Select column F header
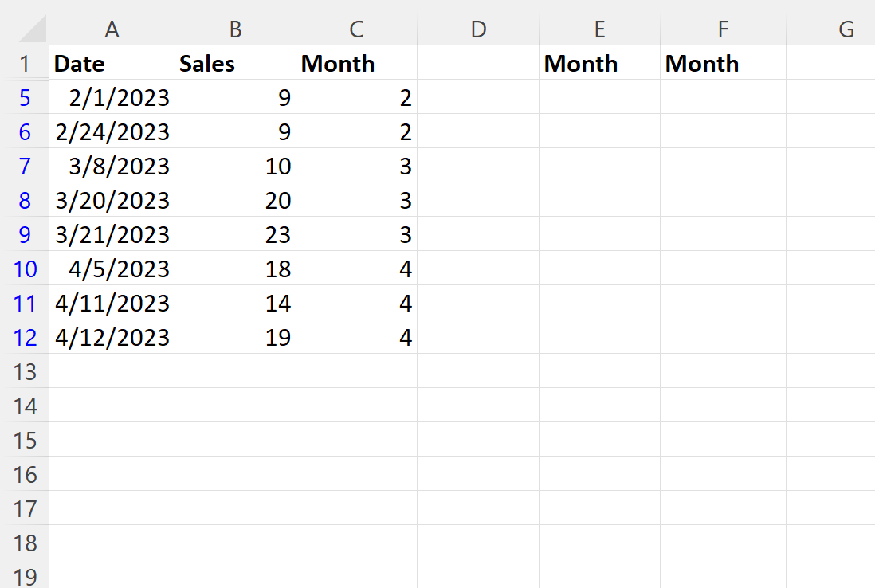This screenshot has height=588, width=875. pyautogui.click(x=724, y=29)
